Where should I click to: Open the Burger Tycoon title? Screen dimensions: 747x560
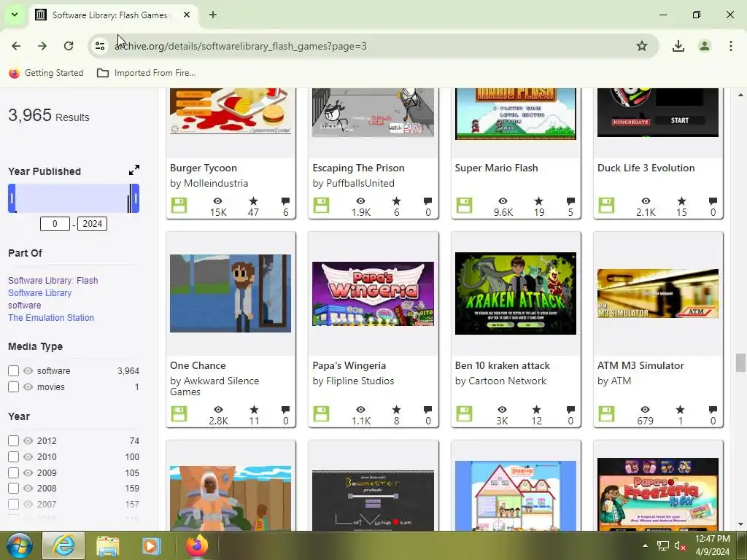pyautogui.click(x=204, y=168)
